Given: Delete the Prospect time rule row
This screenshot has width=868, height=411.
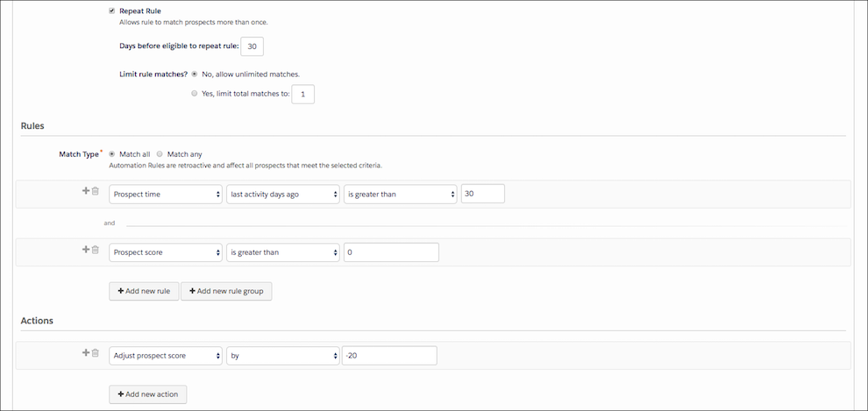Looking at the screenshot, I should (x=96, y=191).
